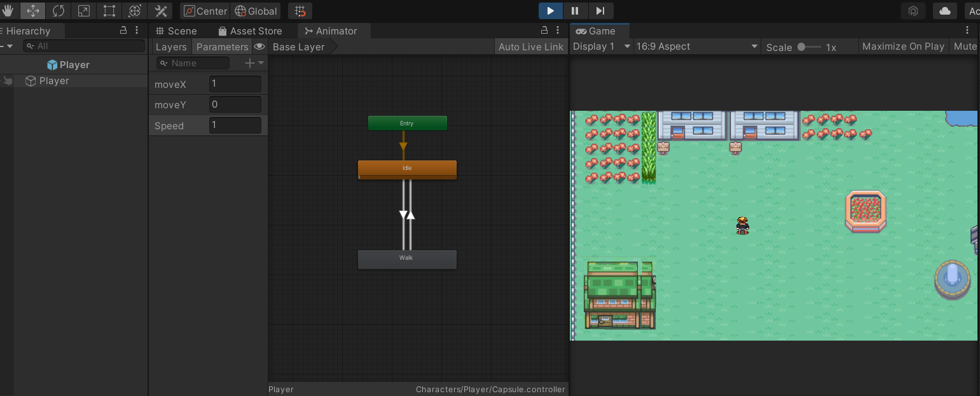This screenshot has width=980, height=396.
Task: Select the Entry state node
Action: tap(407, 124)
